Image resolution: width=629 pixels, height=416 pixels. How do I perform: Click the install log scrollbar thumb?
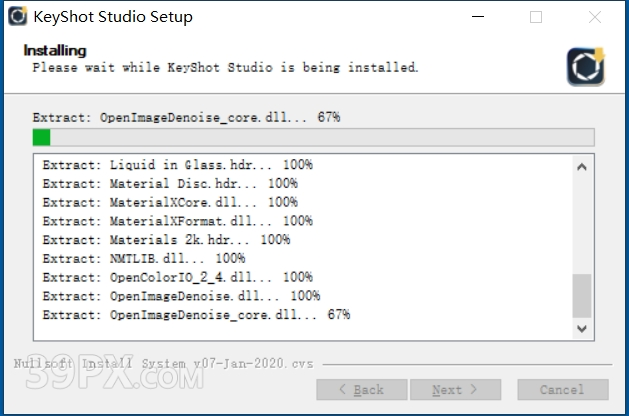[582, 296]
